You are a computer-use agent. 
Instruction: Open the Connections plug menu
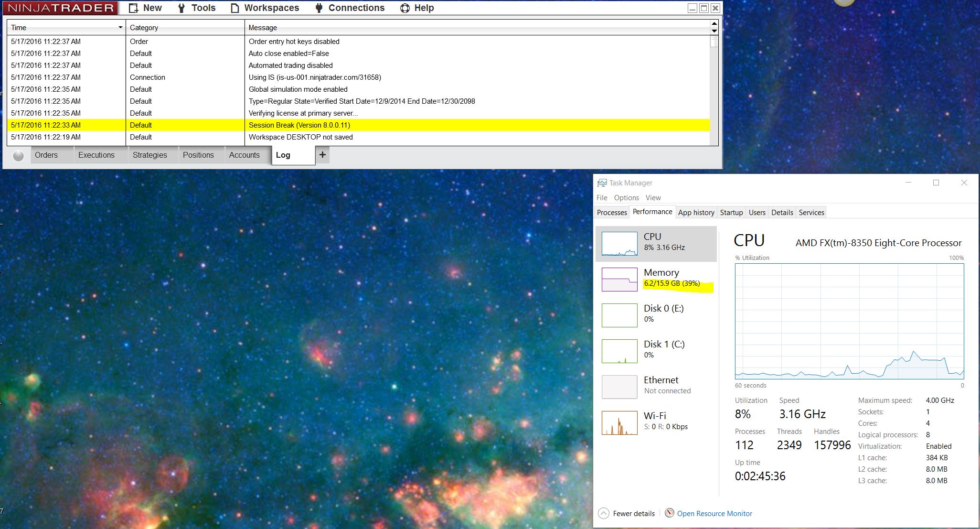tap(319, 8)
